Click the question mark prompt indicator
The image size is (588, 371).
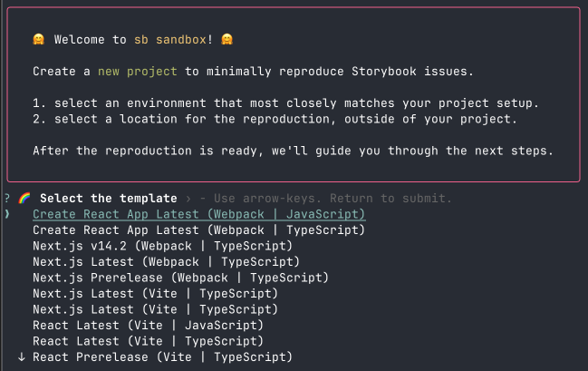pos(7,199)
